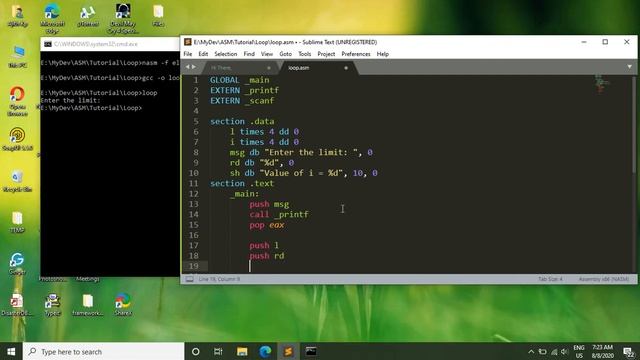
Task: Go to next tab with right arrow
Action: point(194,67)
